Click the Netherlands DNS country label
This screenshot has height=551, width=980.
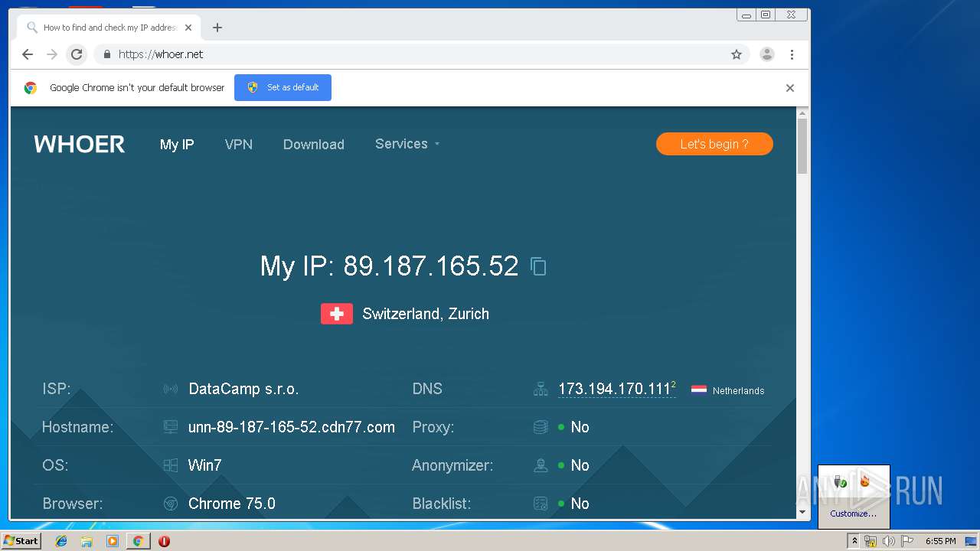(x=738, y=390)
